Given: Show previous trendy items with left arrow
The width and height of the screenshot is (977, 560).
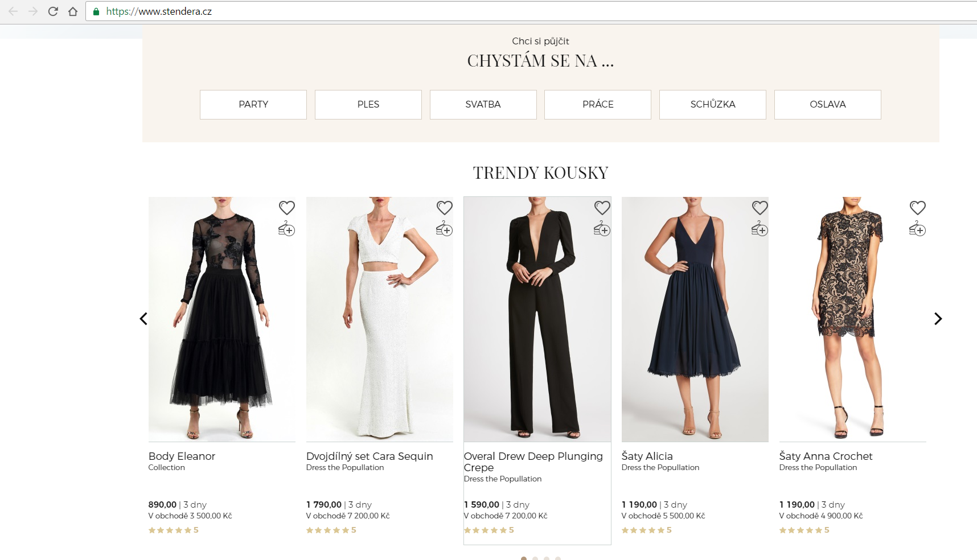Looking at the screenshot, I should pos(143,319).
